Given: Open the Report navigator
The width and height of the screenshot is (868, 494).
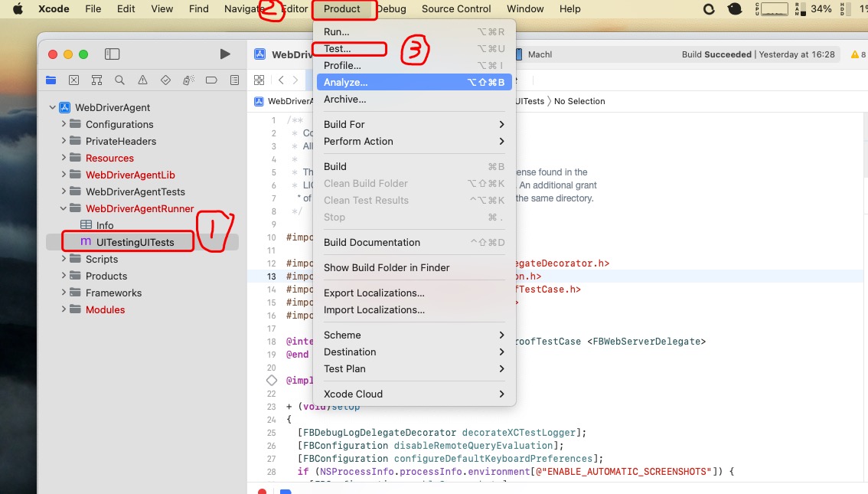Looking at the screenshot, I should [235, 80].
